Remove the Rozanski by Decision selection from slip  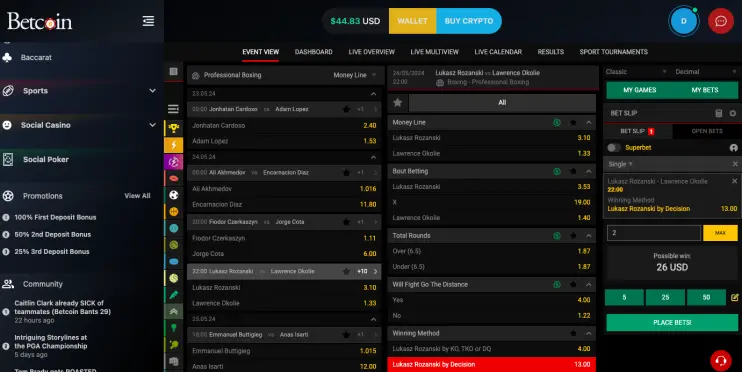[x=734, y=181]
